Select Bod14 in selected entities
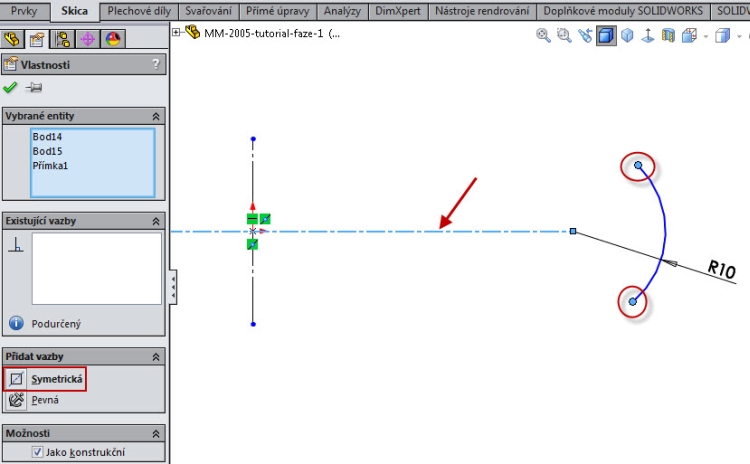750x464 pixels. [47, 137]
